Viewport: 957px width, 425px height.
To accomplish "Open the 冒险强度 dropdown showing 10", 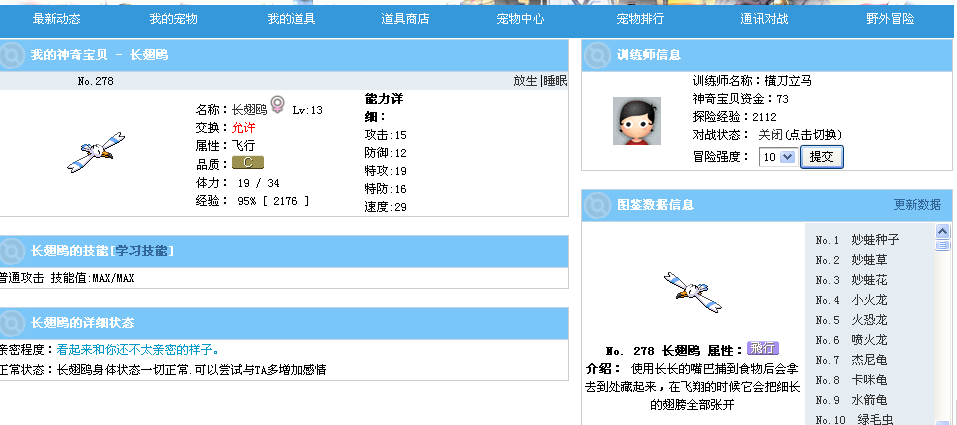I will 778,157.
